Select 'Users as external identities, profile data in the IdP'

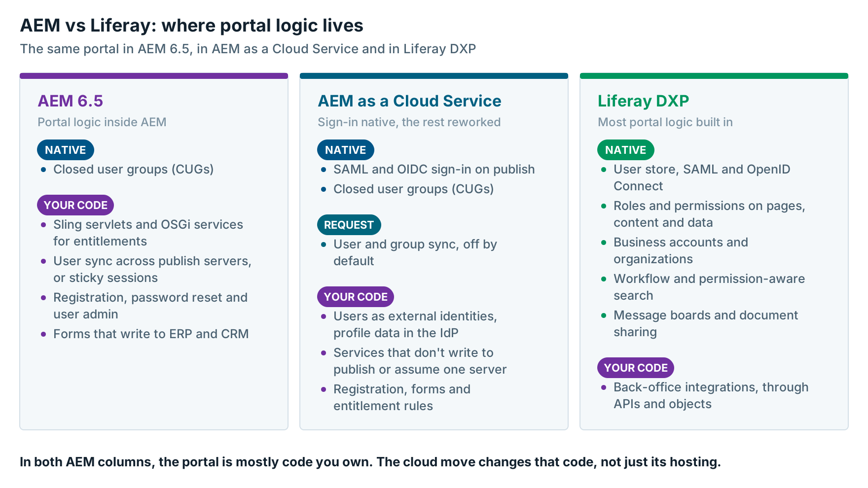pyautogui.click(x=415, y=324)
